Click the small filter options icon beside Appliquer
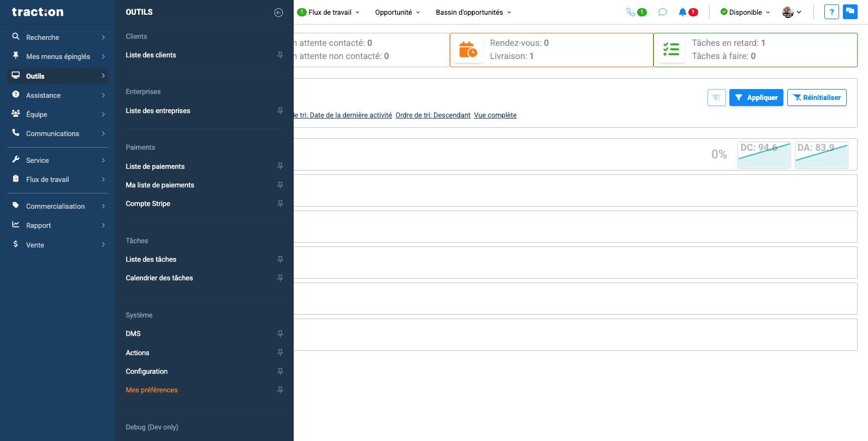The image size is (868, 441). (716, 97)
